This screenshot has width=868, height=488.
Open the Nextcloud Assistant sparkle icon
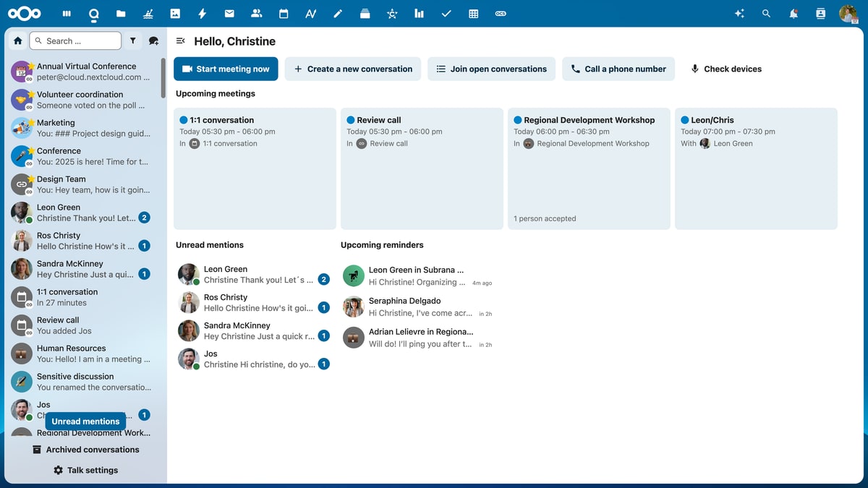tap(739, 14)
